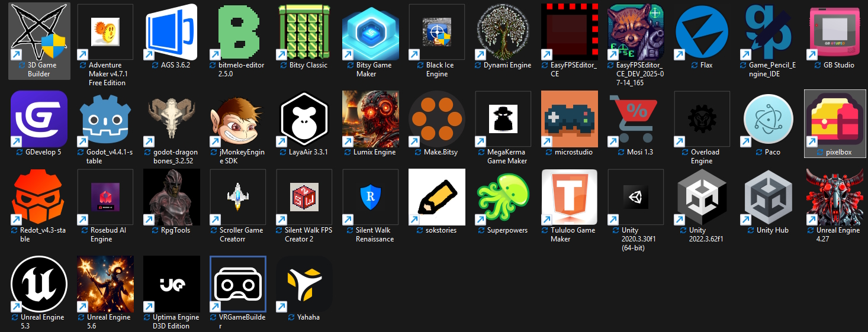The width and height of the screenshot is (868, 332).
Task: Open Scroller Game Creatorr spaceship icon
Action: 238,197
